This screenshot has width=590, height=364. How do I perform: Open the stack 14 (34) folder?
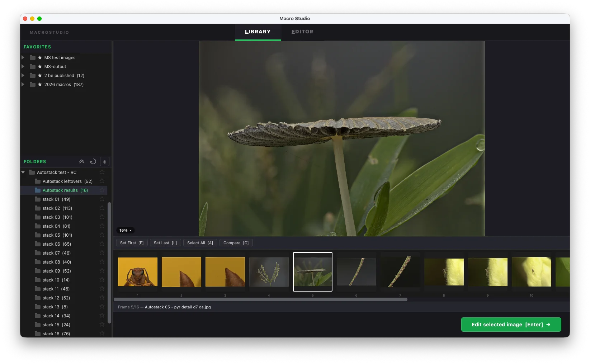coord(64,316)
